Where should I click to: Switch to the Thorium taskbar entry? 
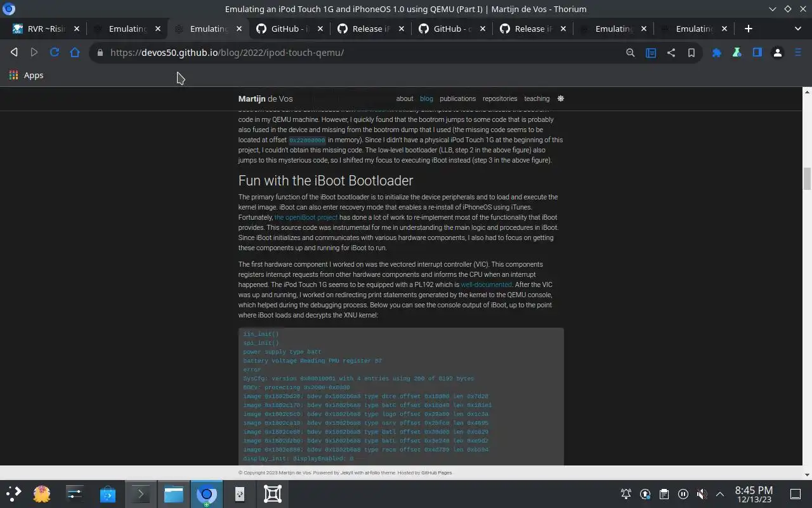[x=207, y=493]
